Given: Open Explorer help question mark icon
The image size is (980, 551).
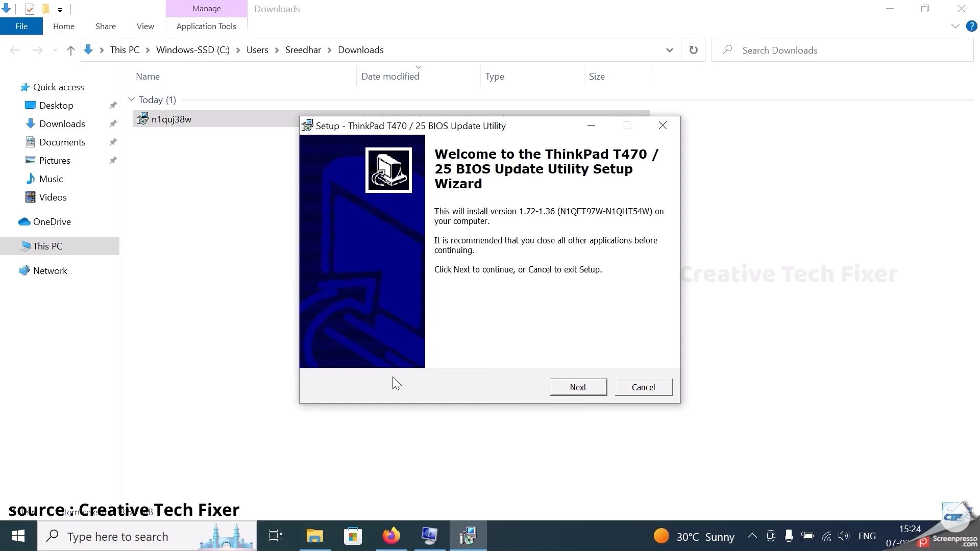Looking at the screenshot, I should [x=971, y=26].
